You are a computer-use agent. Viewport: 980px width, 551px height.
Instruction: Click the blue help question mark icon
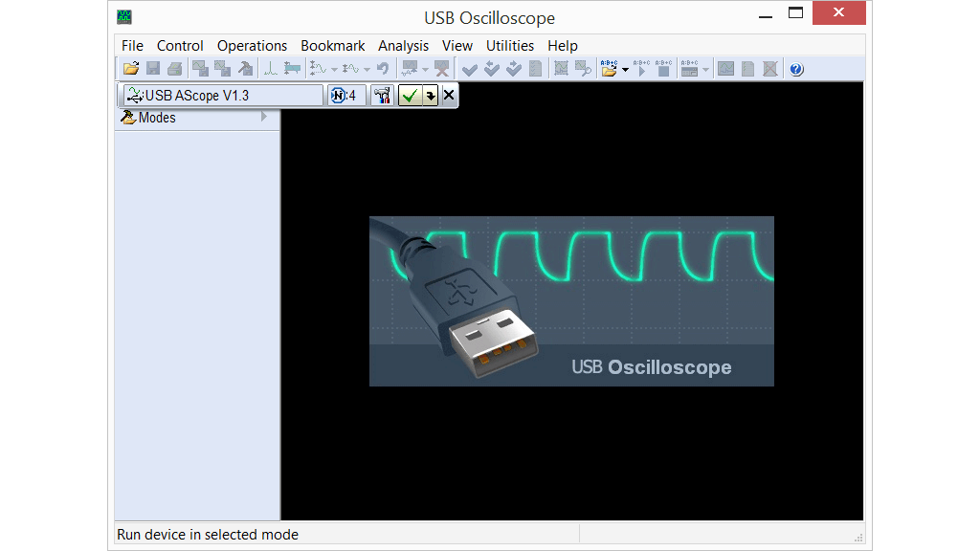pos(795,69)
